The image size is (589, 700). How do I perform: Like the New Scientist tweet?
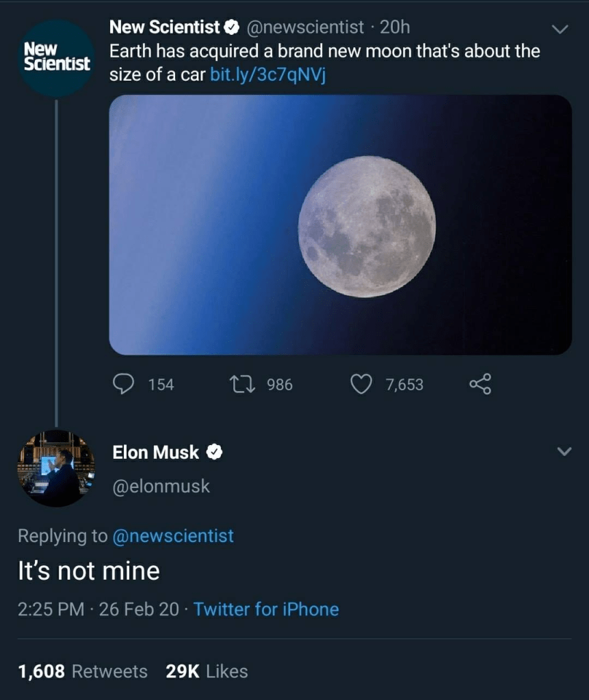tap(361, 385)
